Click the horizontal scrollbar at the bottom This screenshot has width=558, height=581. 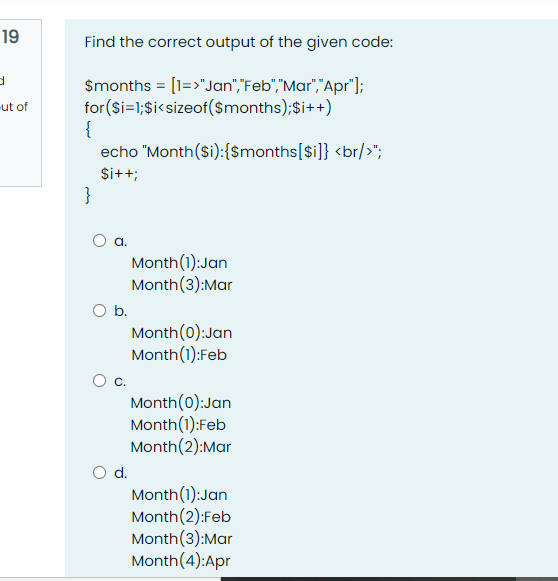368,579
